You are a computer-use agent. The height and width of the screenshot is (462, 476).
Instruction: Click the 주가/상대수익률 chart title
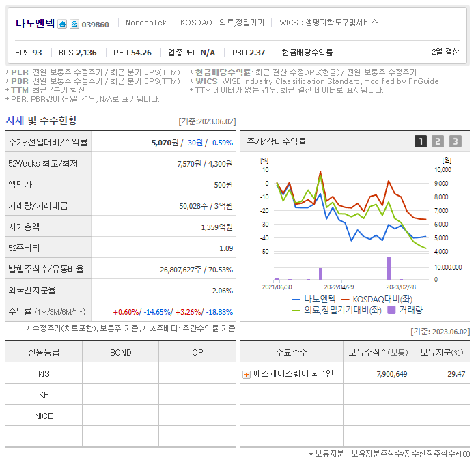click(x=277, y=141)
